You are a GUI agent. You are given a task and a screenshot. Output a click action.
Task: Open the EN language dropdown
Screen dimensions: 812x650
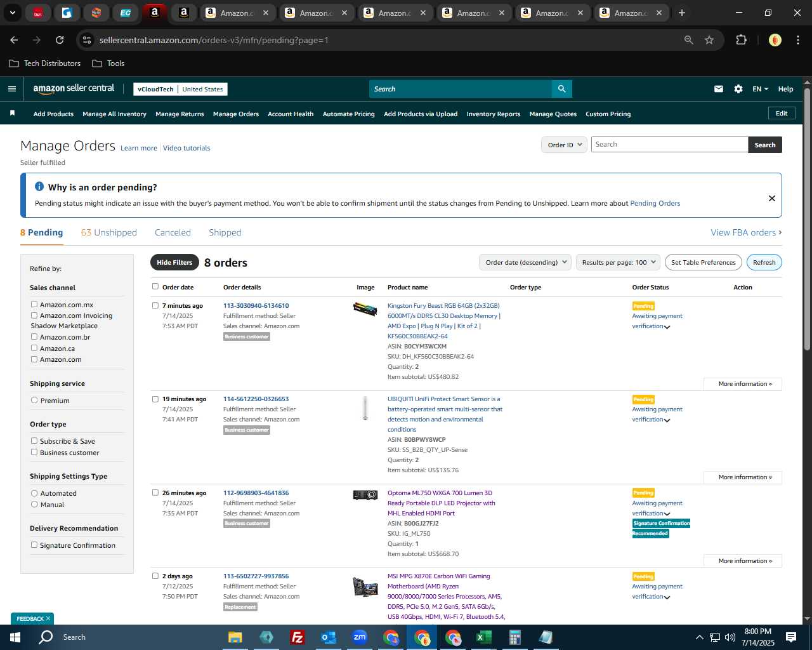[x=760, y=89]
